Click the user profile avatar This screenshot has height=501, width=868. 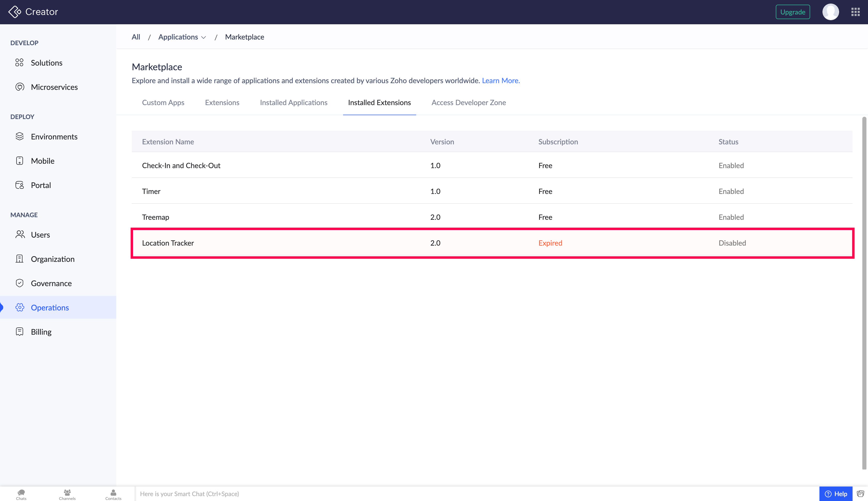(830, 12)
